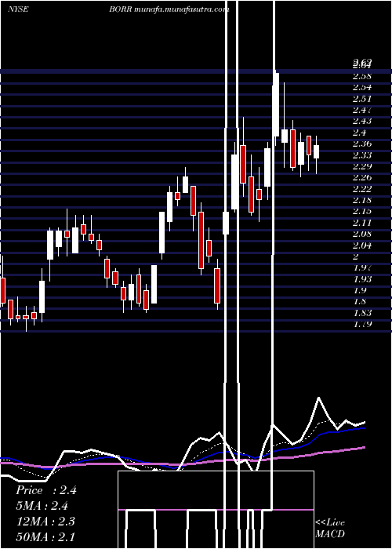Click the 2.4 price axis label
The image size is (392, 549).
pos(359,133)
